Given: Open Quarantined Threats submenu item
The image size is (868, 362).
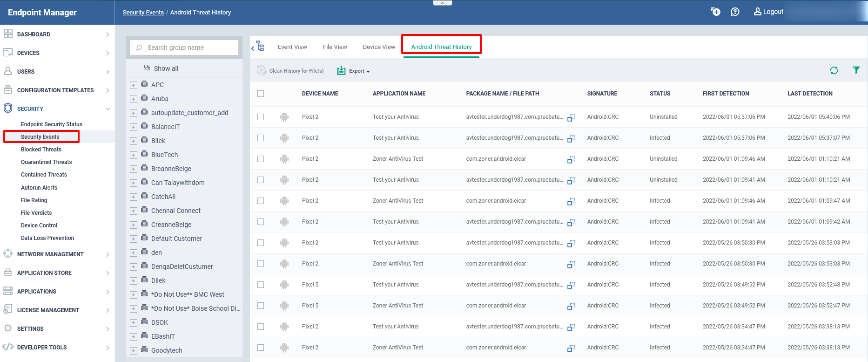Looking at the screenshot, I should tap(47, 162).
